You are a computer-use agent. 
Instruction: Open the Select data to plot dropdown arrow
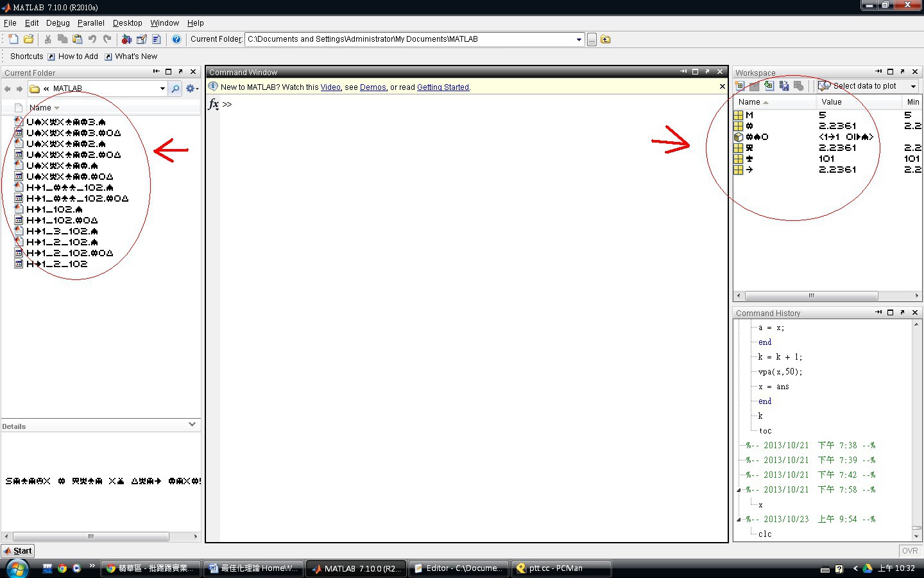coord(913,86)
